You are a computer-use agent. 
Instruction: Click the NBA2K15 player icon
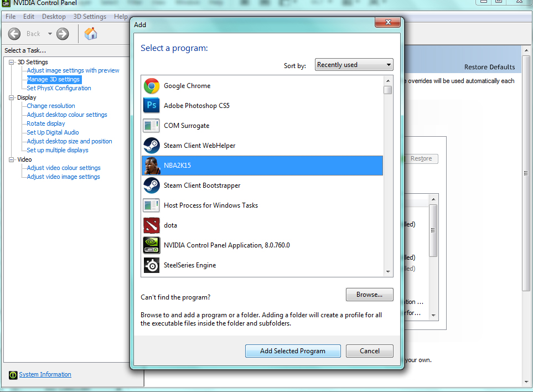(152, 166)
